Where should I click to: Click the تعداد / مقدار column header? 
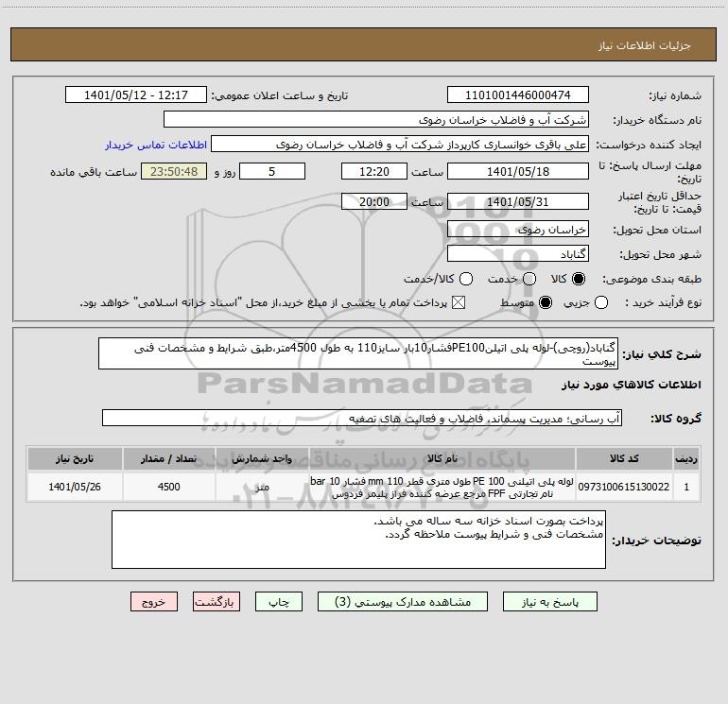coord(169,458)
